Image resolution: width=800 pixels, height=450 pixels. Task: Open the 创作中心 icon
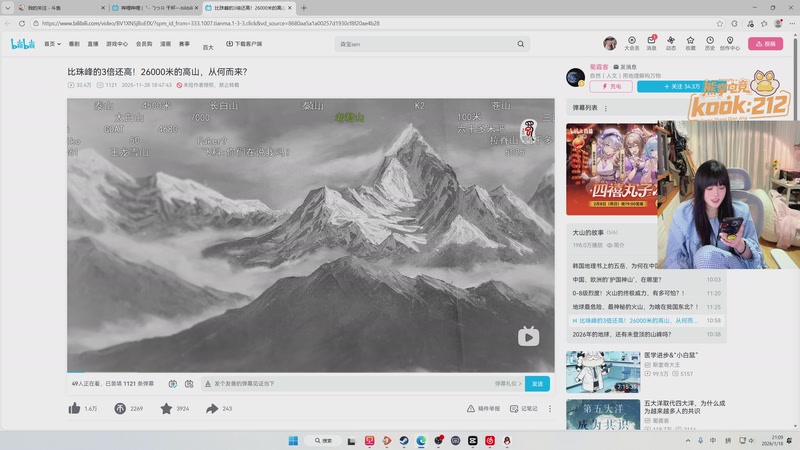pos(730,43)
